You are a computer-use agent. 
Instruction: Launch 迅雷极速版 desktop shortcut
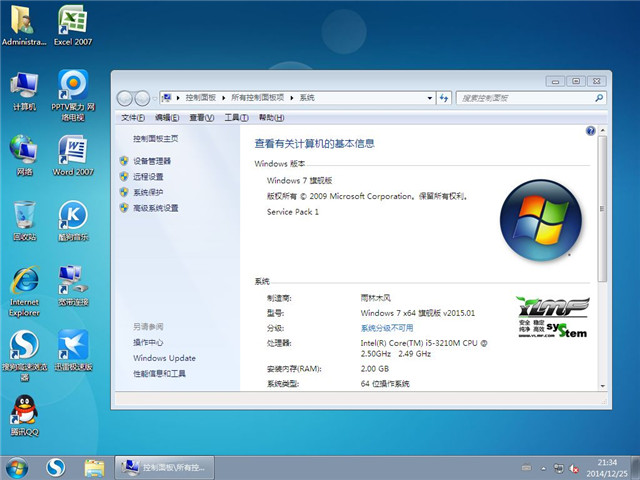click(73, 350)
